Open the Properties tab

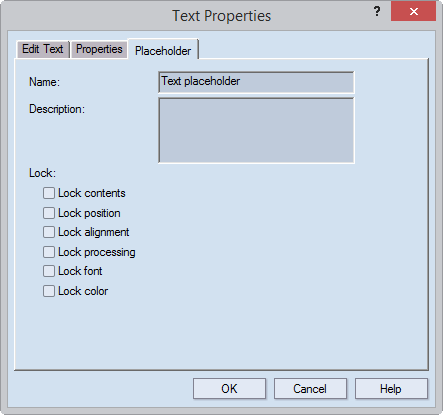(99, 49)
